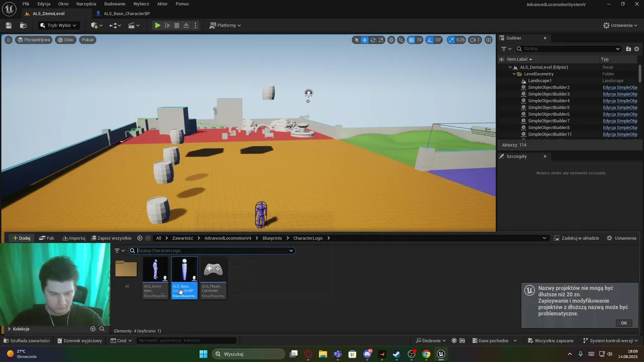644x362 pixels.
Task: Click the Stop simulation square button
Action: point(177,25)
